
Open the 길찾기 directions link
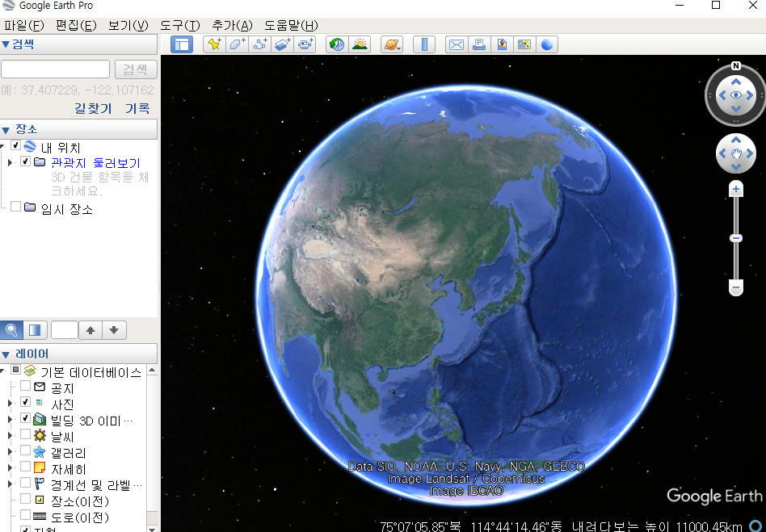93,108
